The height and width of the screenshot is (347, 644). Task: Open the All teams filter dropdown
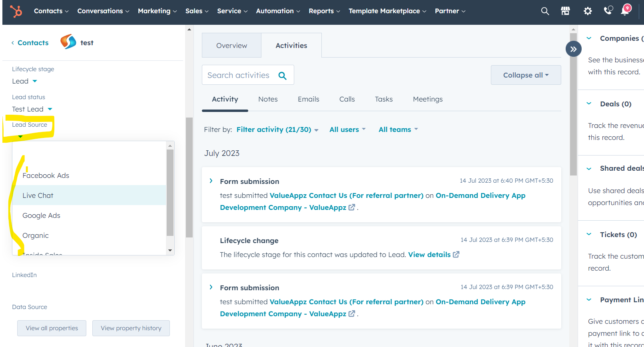pyautogui.click(x=398, y=130)
